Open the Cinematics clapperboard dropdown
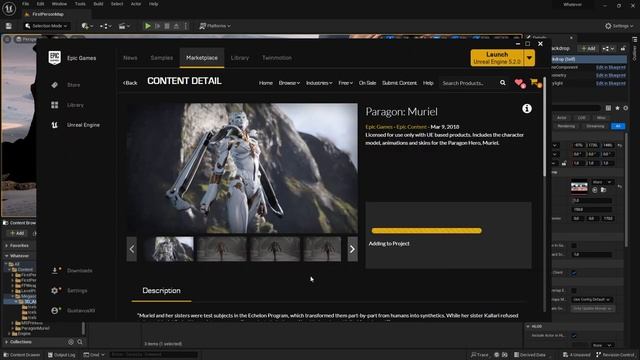This screenshot has height=360, width=640. pyautogui.click(x=124, y=26)
